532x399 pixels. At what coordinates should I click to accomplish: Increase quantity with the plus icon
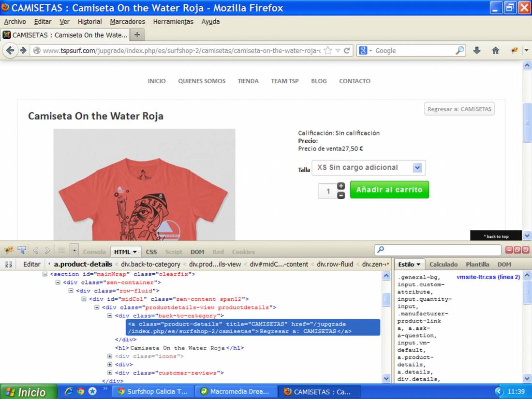[x=341, y=186]
